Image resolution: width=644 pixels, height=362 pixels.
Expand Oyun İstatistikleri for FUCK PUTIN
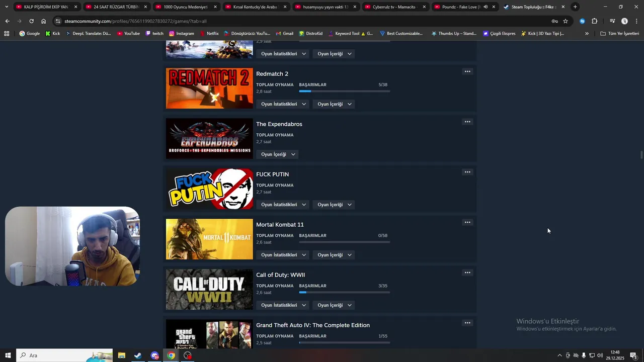(x=283, y=205)
